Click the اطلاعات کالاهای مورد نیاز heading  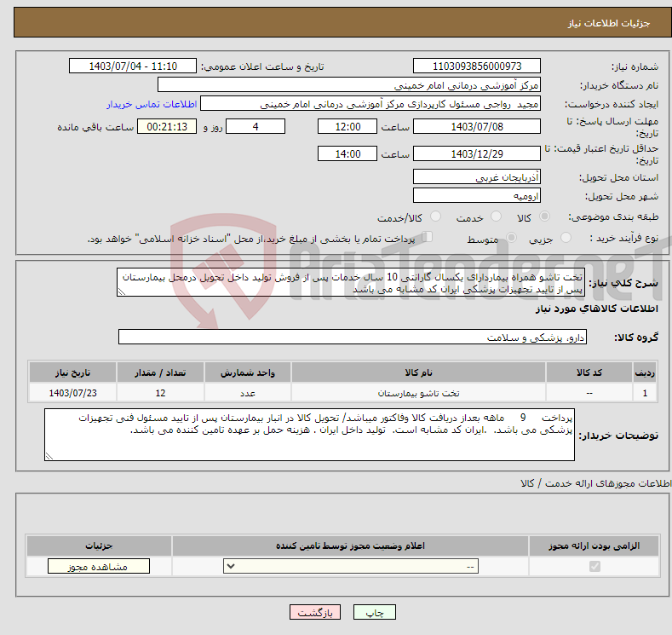[x=596, y=309]
